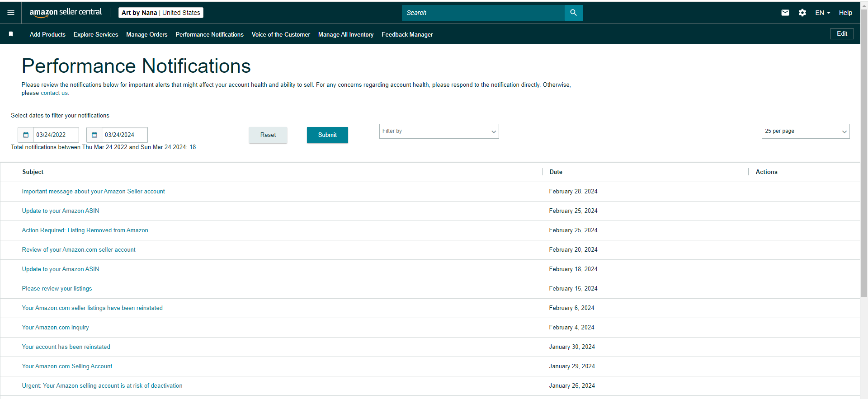
Task: Click the date January 26, 2024
Action: coord(572,386)
